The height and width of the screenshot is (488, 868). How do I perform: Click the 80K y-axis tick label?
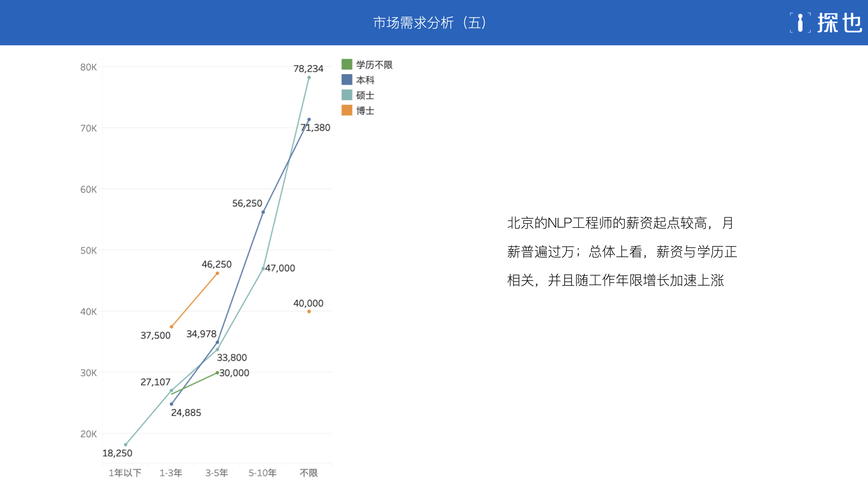click(89, 67)
